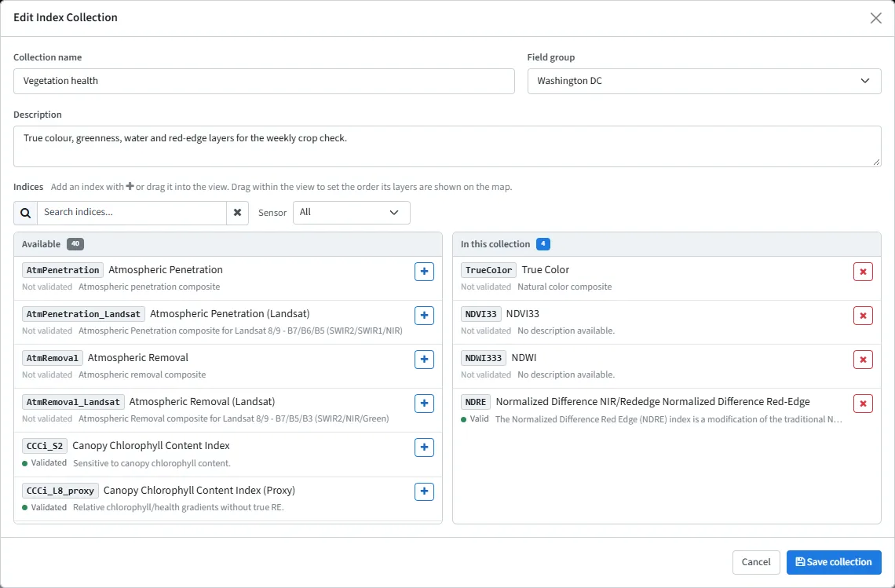The image size is (895, 588).
Task: Click the 'Sensitive to canopy chlorophyll content.' text
Action: (x=152, y=463)
